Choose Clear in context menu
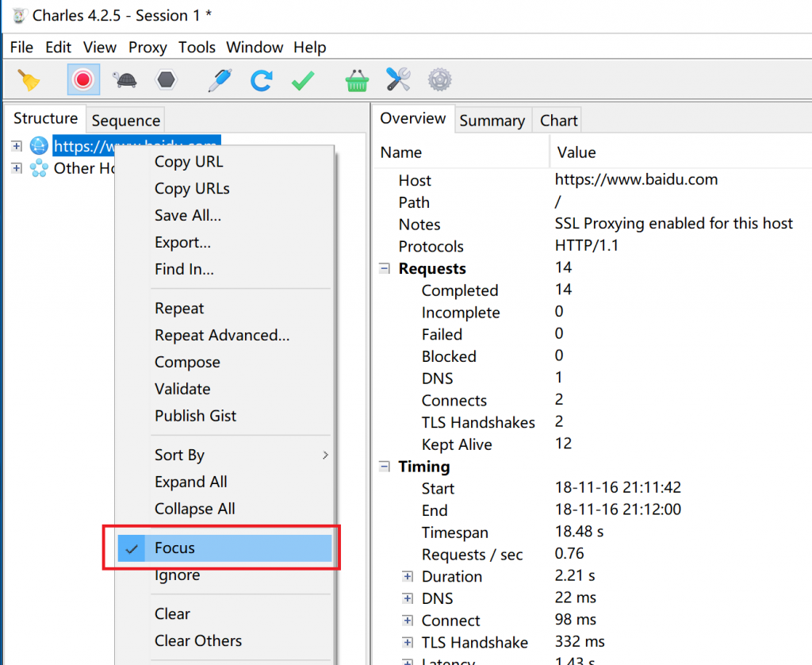Screen dimensions: 812x665 pyautogui.click(x=224, y=614)
